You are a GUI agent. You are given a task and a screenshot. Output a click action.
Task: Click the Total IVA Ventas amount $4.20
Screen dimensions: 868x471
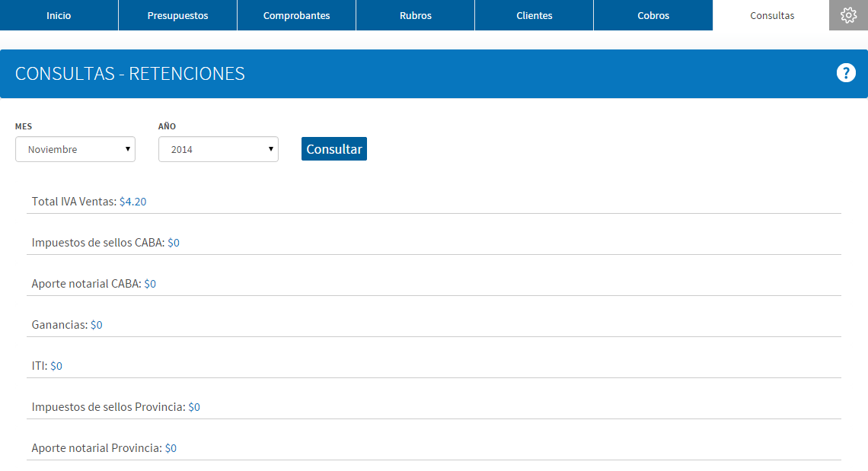tap(132, 202)
